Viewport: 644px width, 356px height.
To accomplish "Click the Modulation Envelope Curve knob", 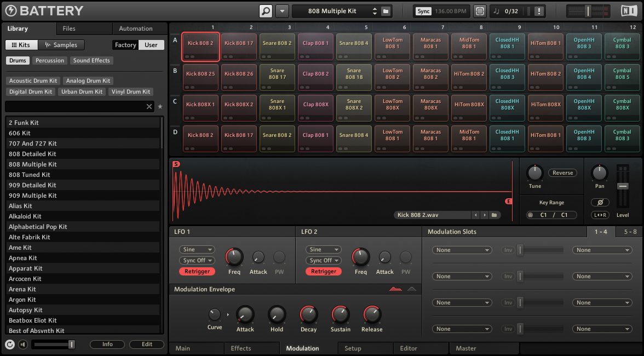I will pyautogui.click(x=215, y=315).
